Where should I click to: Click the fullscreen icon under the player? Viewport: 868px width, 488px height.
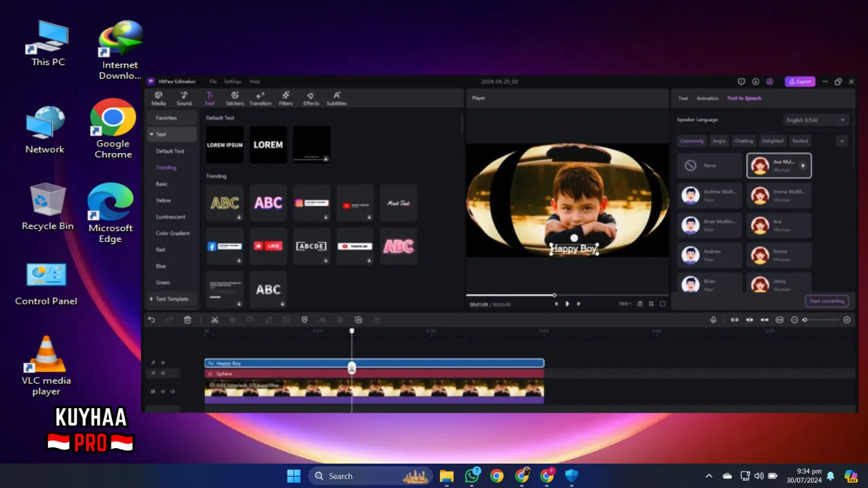pyautogui.click(x=663, y=304)
